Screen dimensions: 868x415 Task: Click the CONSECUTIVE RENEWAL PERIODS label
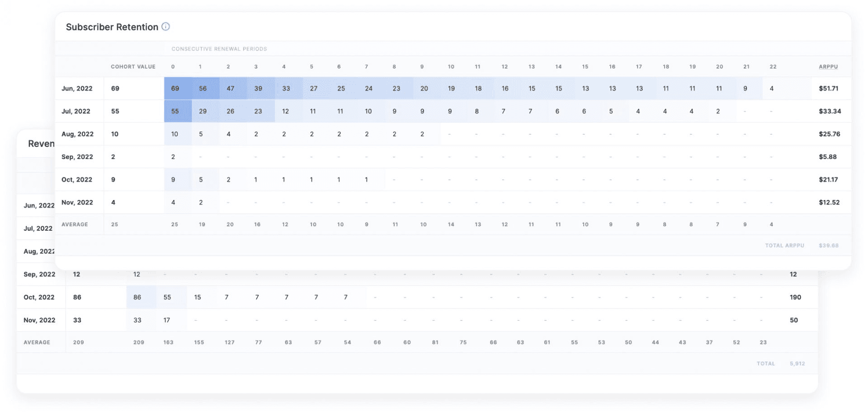[219, 49]
